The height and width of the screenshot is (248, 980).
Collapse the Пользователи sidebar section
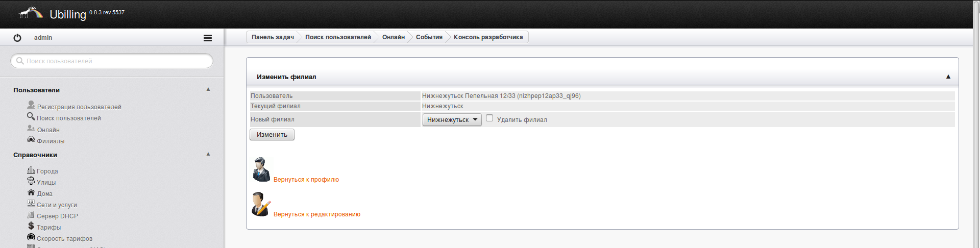tap(208, 89)
